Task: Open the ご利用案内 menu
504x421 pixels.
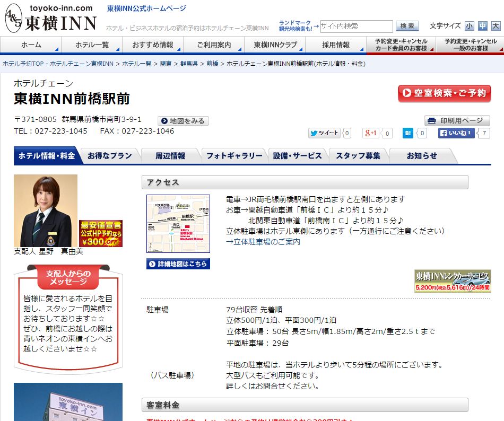Action: [214, 45]
